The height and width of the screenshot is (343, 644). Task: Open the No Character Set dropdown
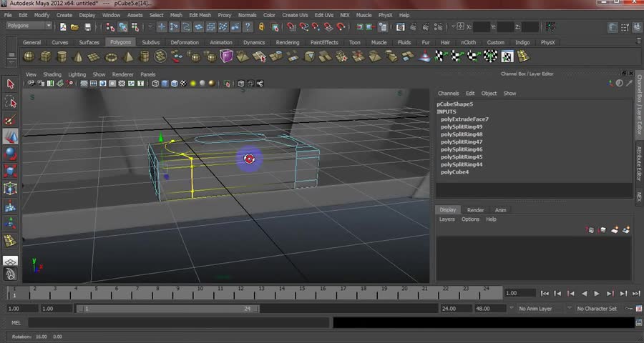[597, 309]
